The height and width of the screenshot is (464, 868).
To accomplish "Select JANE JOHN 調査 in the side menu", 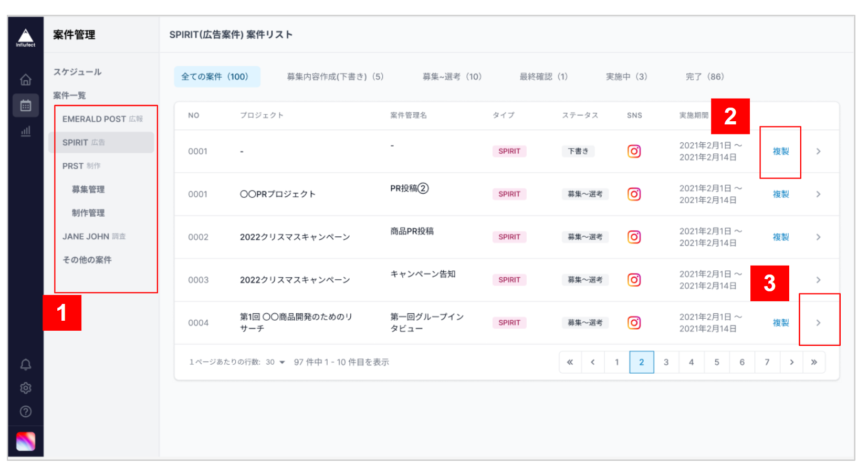I will pyautogui.click(x=94, y=237).
